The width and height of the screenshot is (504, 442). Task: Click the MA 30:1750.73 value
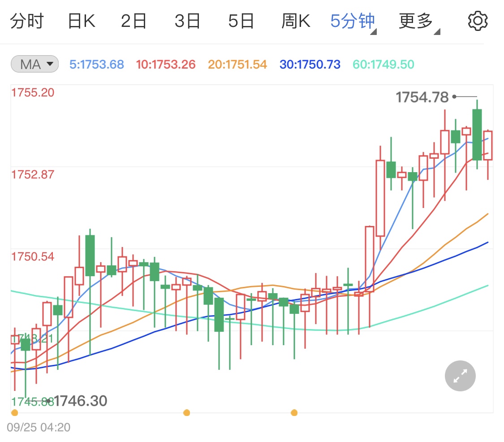[310, 65]
